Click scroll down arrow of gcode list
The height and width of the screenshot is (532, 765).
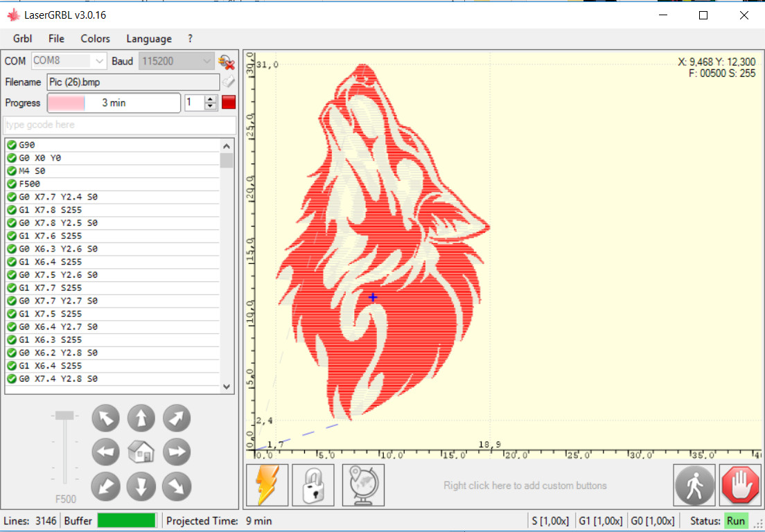point(227,387)
